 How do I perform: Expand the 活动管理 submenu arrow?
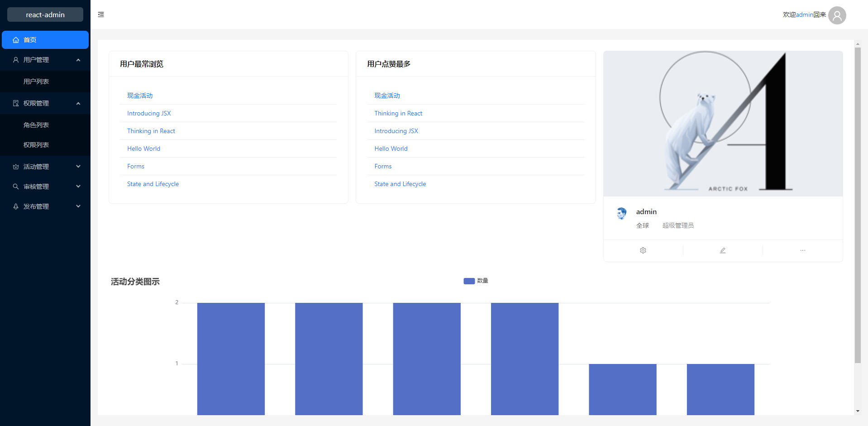(78, 167)
